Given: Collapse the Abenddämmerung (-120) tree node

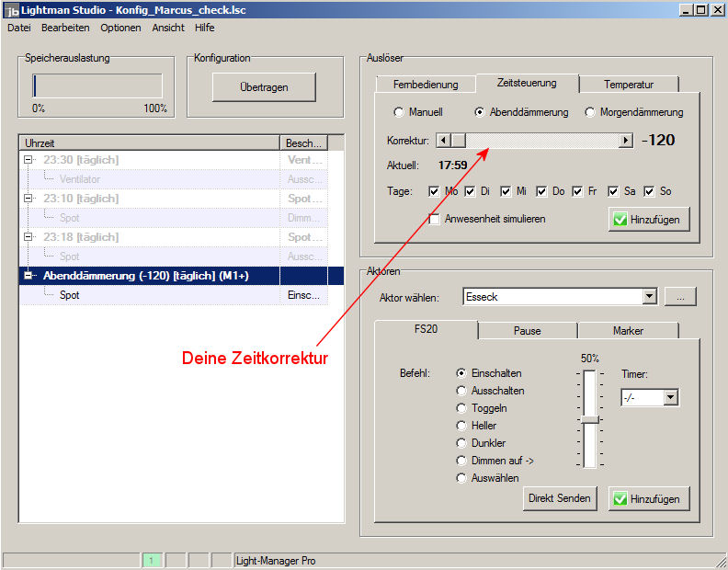Looking at the screenshot, I should click(28, 276).
